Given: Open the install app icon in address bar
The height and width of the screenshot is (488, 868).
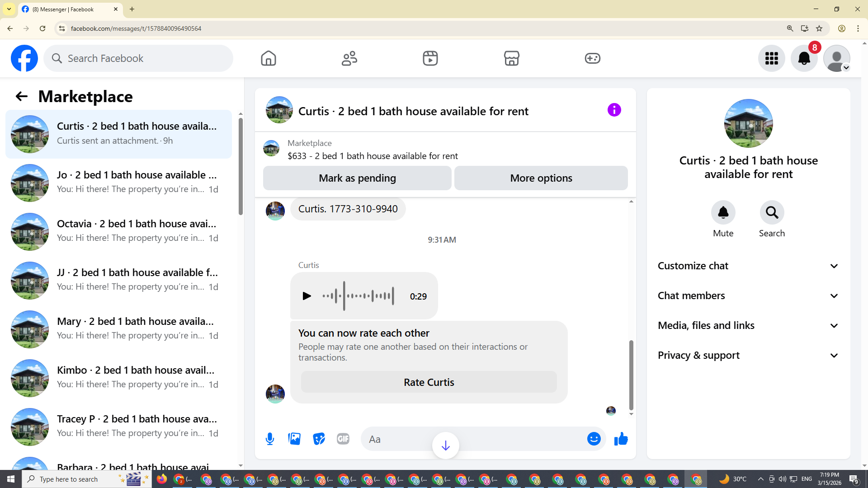Looking at the screenshot, I should coord(805,28).
